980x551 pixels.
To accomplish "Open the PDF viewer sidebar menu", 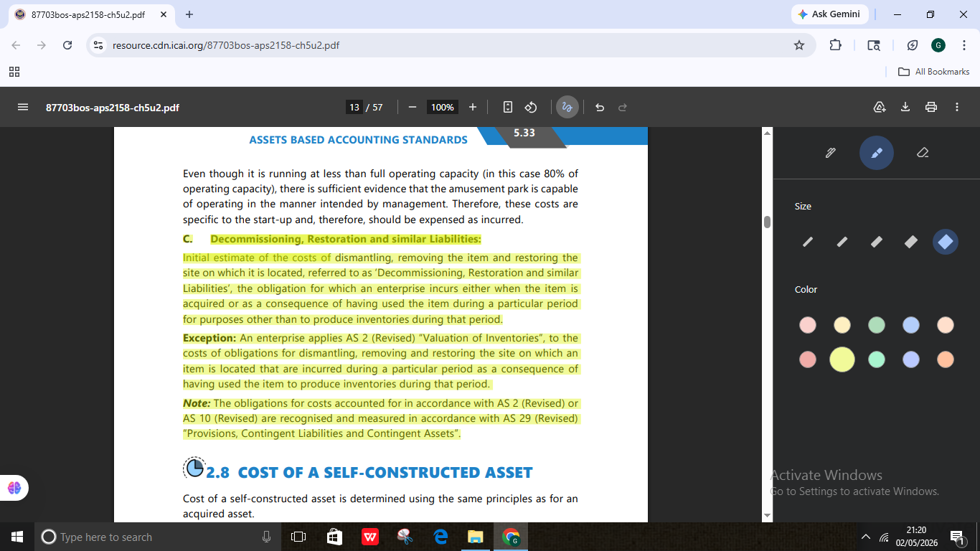I will click(23, 107).
